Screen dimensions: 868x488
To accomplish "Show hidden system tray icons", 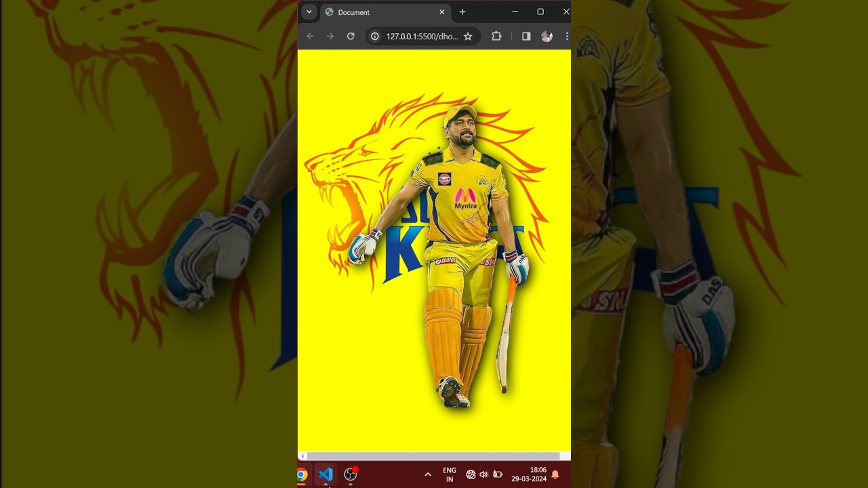I will coord(428,474).
